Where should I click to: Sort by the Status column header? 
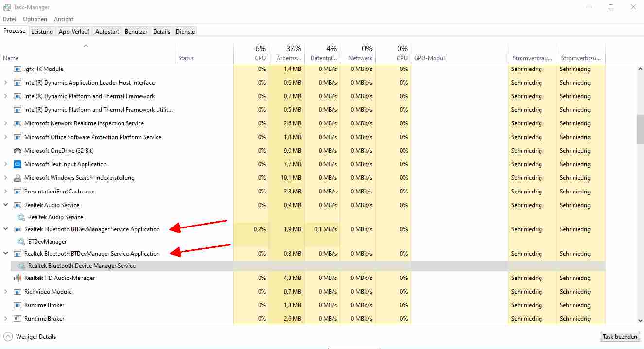[204, 53]
